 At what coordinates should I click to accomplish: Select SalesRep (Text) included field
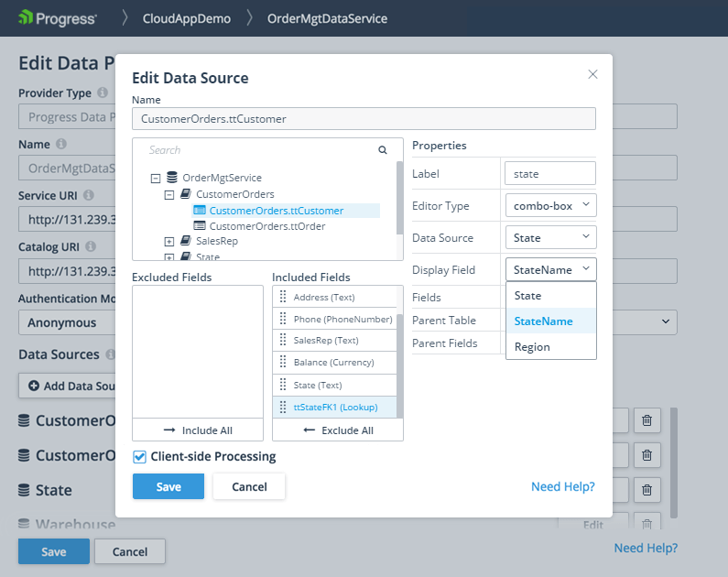335,341
